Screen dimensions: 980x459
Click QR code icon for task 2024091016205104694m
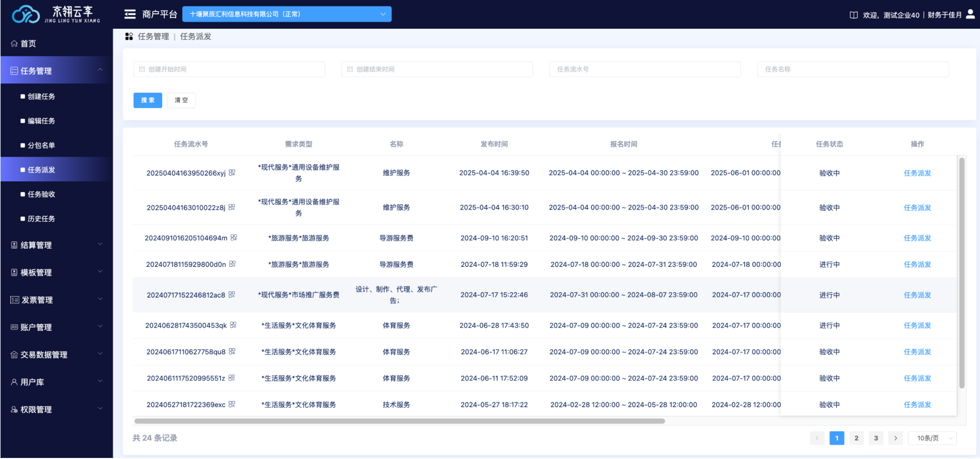tap(234, 238)
